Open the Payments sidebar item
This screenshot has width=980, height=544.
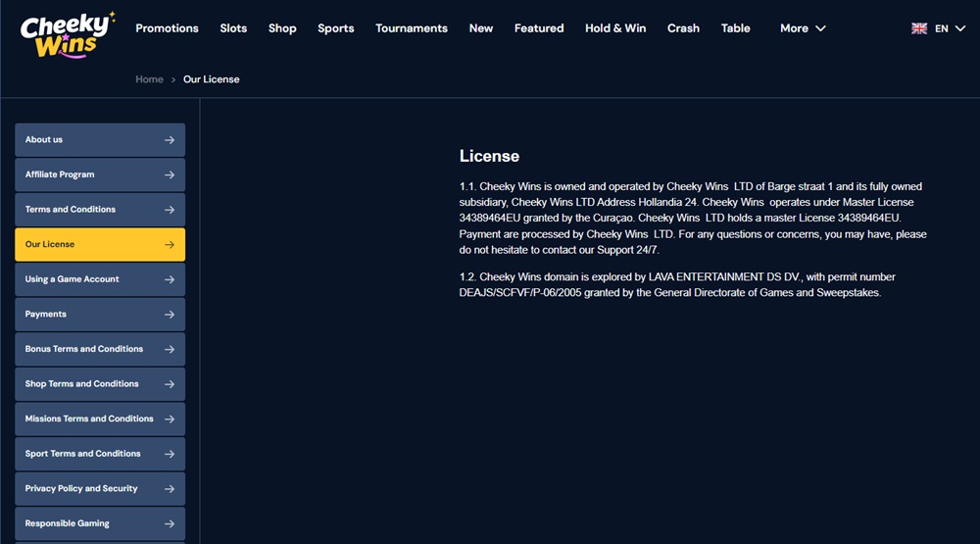[100, 314]
